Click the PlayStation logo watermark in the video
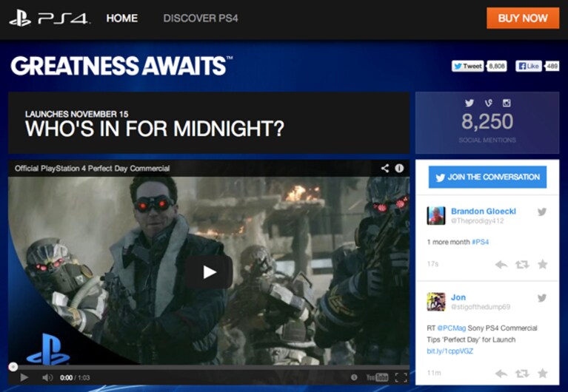Viewport: 568px width, 392px height. 47,348
